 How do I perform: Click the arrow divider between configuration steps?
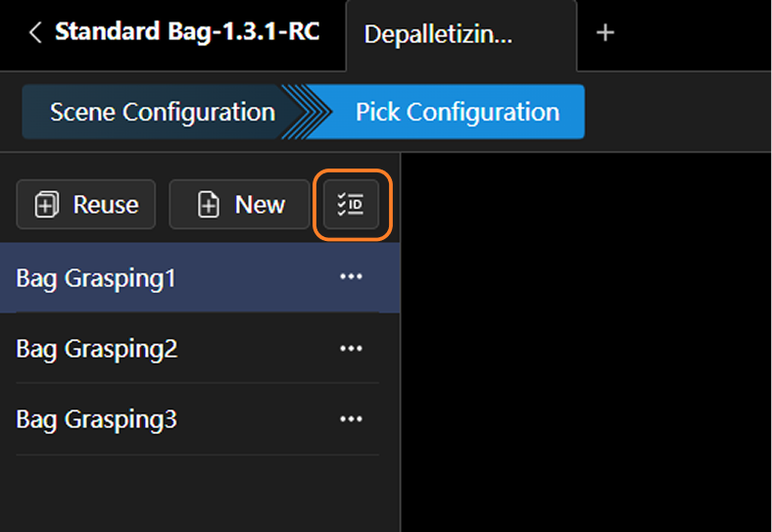coord(305,112)
